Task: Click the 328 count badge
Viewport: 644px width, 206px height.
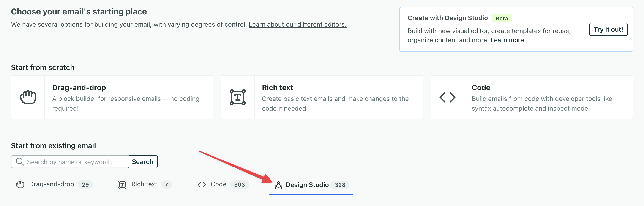Action: click(x=340, y=185)
